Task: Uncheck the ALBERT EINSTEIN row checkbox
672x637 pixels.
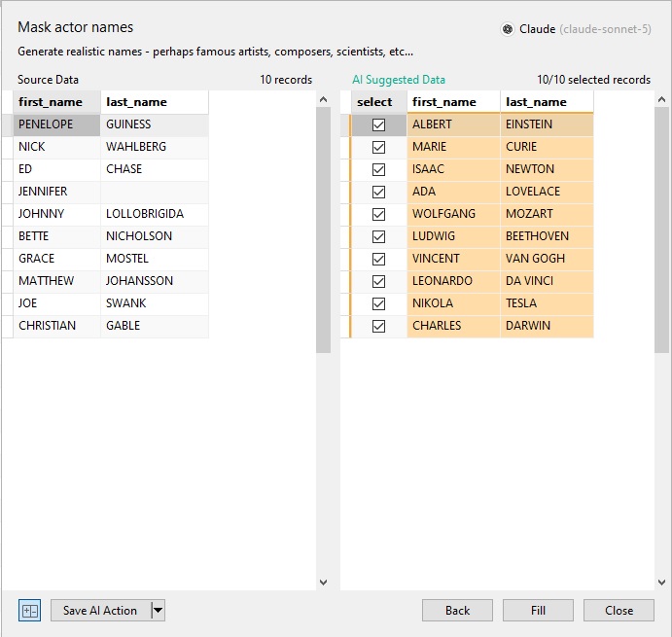Action: (378, 124)
